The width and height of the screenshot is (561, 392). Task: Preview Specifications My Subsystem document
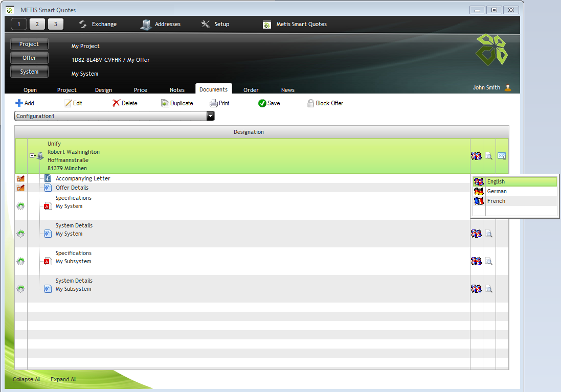489,261
